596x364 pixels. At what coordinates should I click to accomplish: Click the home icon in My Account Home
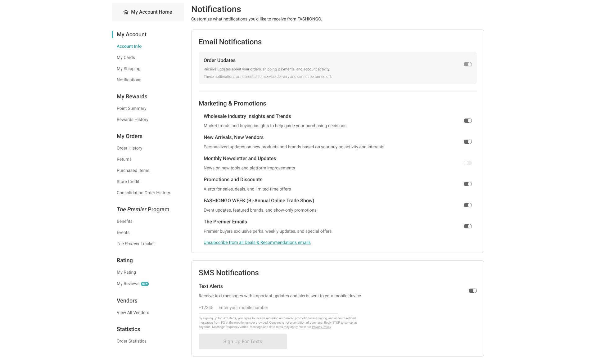[x=126, y=12]
